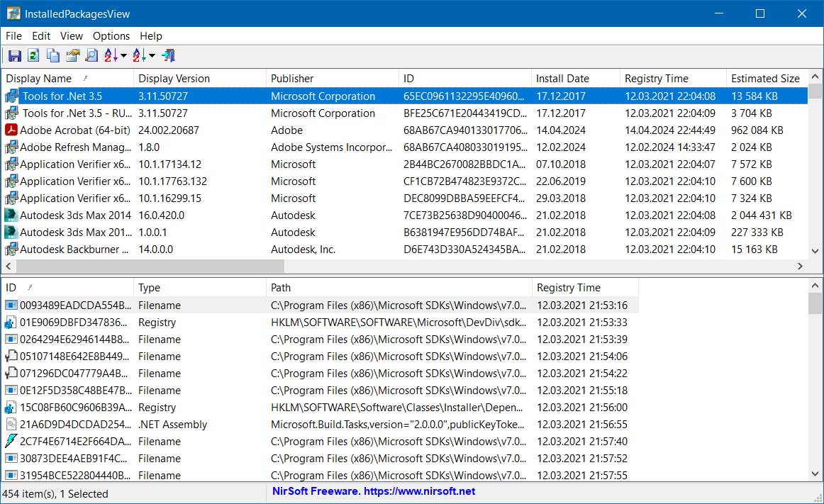This screenshot has width=824, height=504.
Task: Expand the teal sort icon's dropdown arrow
Action: pos(152,55)
